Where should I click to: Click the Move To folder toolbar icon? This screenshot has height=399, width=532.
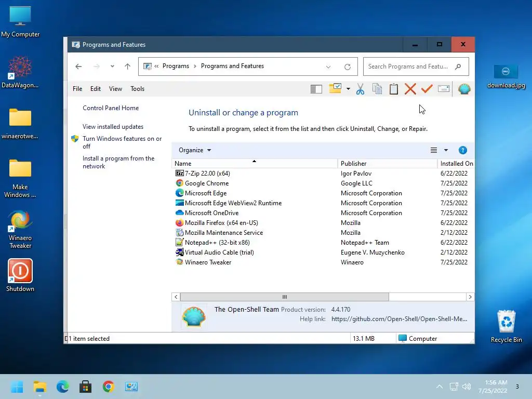[x=335, y=88]
